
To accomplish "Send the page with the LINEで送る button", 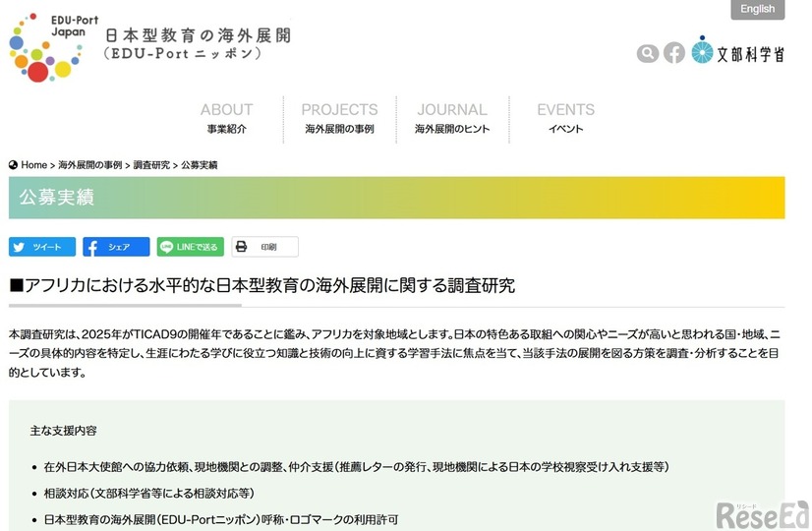I will (x=191, y=247).
